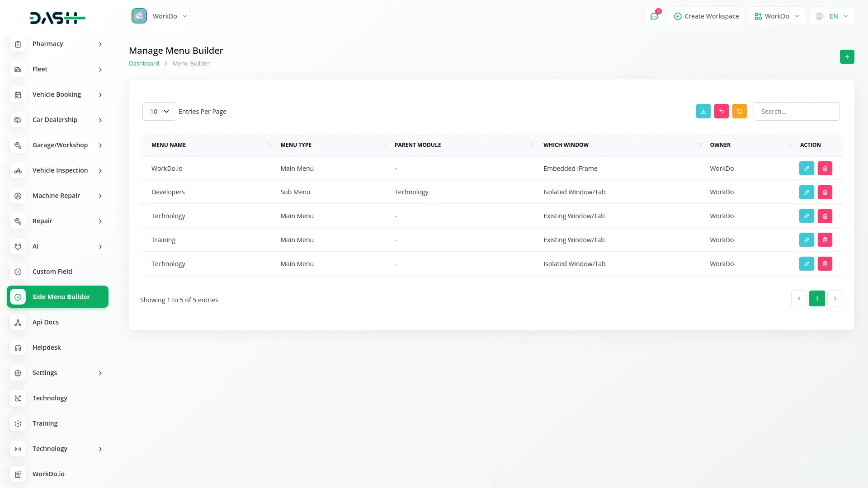Delete the Developers menu using its trash icon
The width and height of the screenshot is (868, 488).
[825, 192]
